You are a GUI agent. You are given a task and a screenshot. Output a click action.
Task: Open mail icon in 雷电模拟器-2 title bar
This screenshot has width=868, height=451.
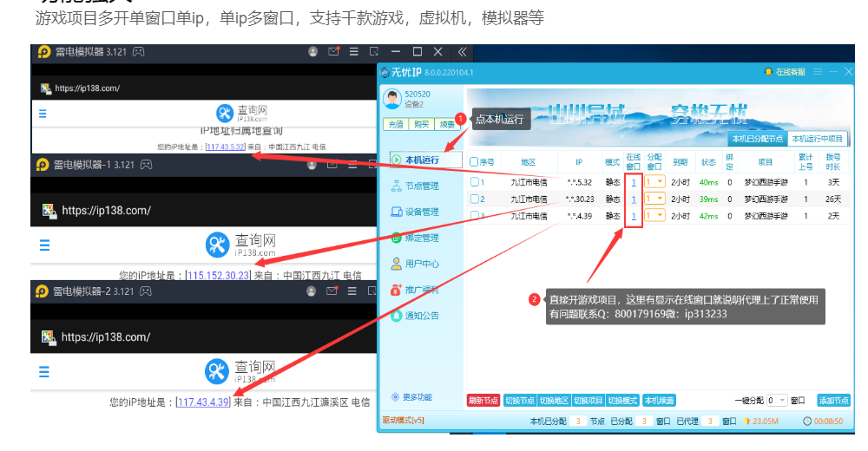click(332, 291)
